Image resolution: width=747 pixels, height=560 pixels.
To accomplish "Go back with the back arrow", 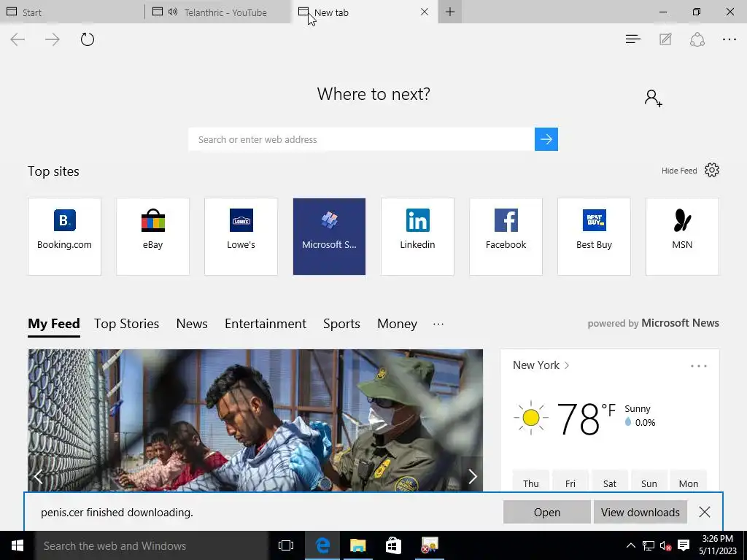I will pyautogui.click(x=18, y=39).
